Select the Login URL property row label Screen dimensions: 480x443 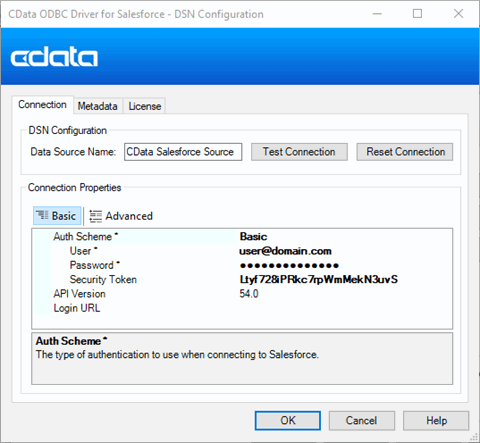pos(77,308)
